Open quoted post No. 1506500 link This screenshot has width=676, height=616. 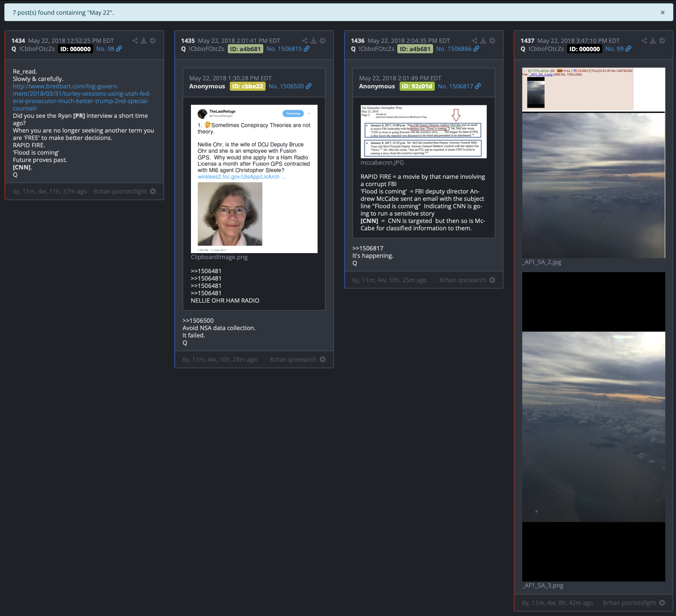(290, 86)
